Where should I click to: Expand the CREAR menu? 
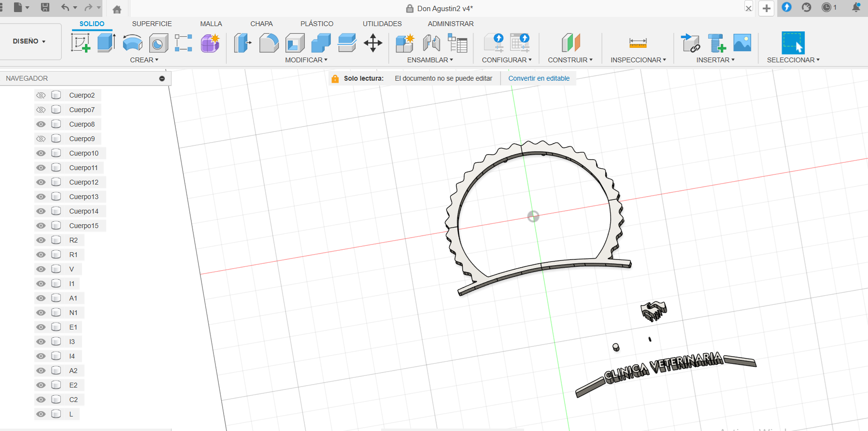point(144,60)
